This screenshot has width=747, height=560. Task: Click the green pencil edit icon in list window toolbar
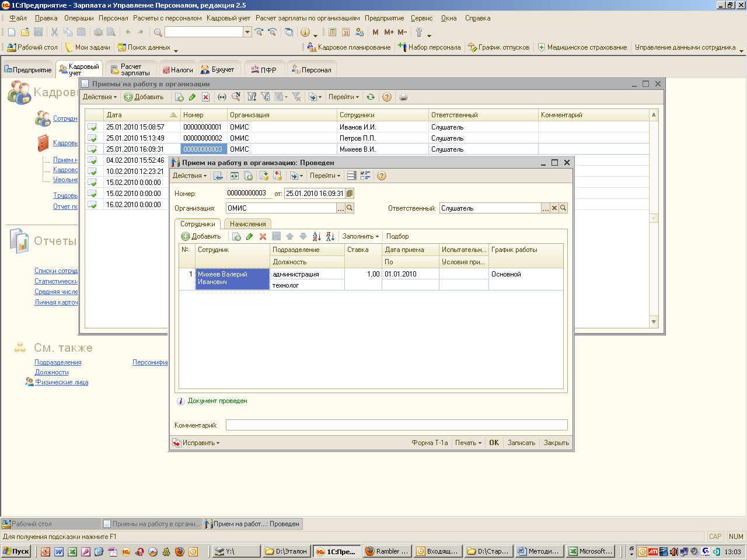(192, 97)
